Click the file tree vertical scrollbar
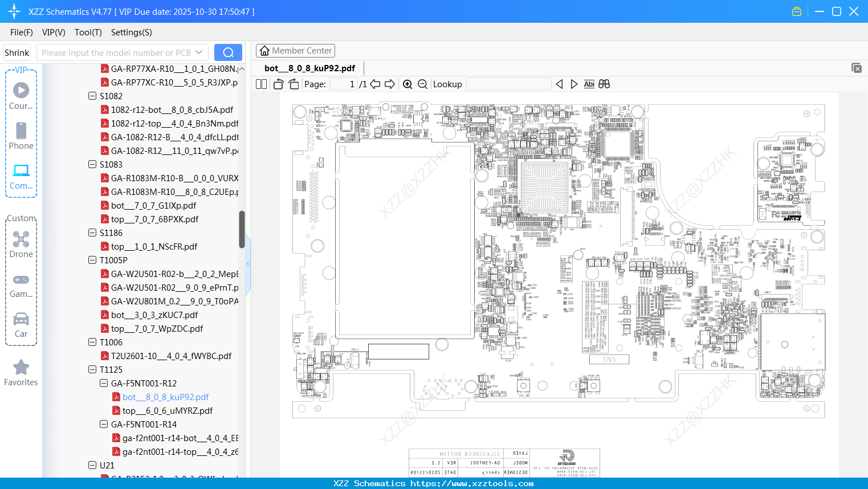The width and height of the screenshot is (868, 489). pos(242,229)
